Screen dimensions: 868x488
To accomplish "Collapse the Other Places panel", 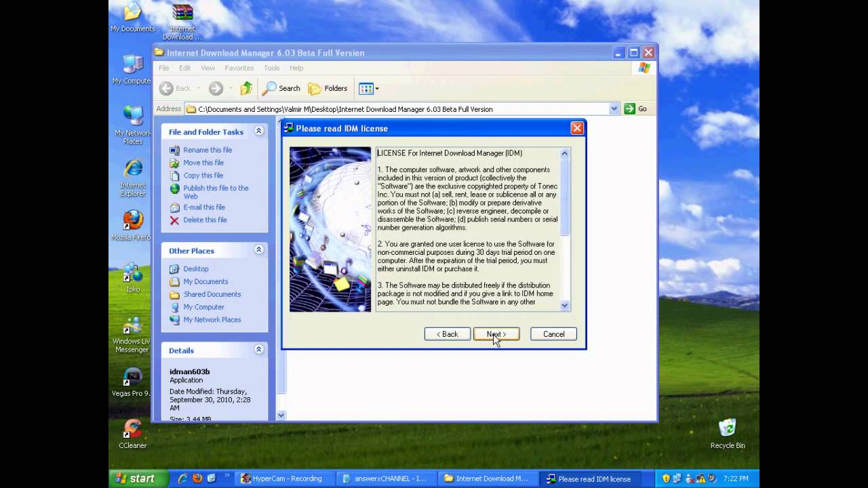I will tap(258, 250).
